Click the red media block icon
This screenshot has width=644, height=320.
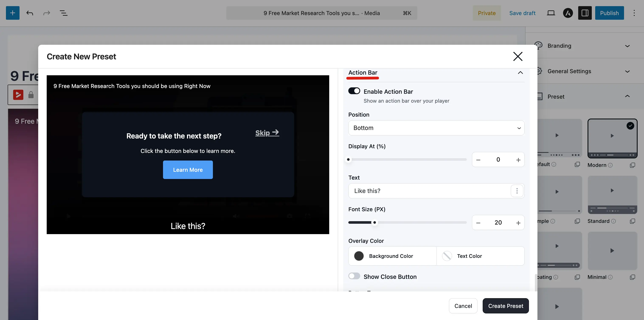tap(18, 95)
